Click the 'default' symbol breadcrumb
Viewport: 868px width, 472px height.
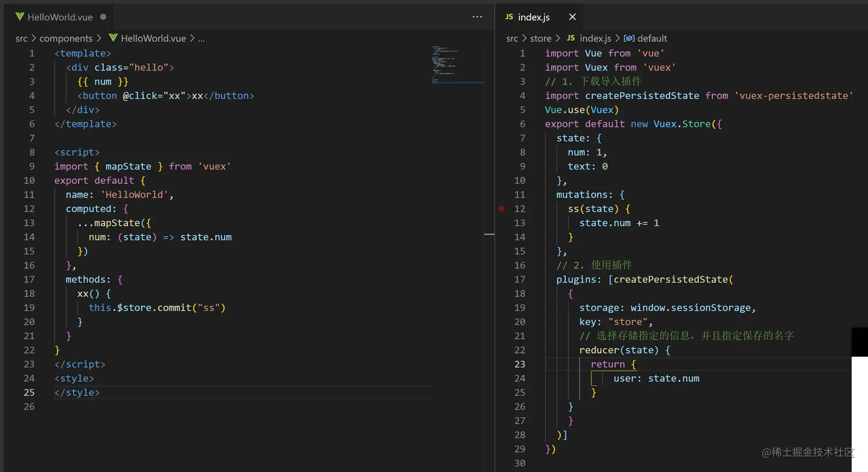click(x=652, y=38)
